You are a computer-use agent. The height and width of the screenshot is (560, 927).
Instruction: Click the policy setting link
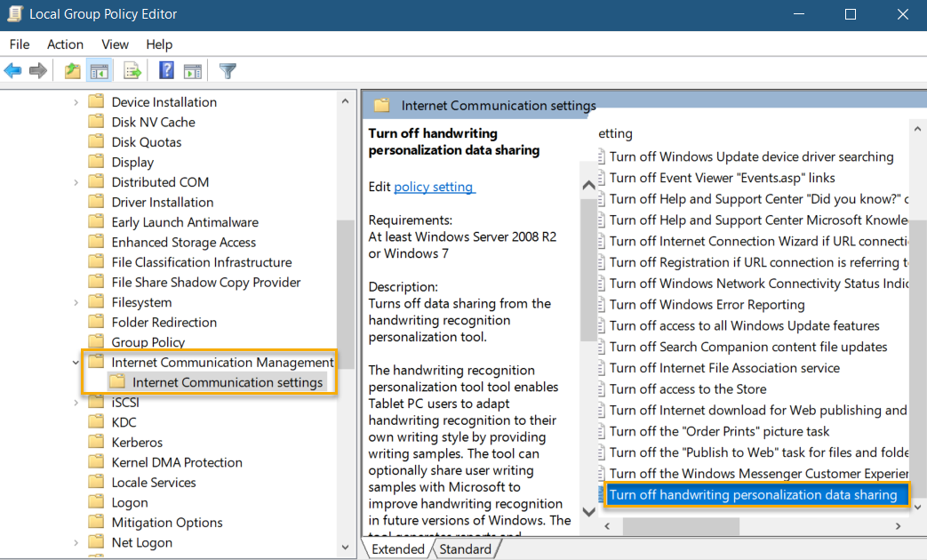(x=434, y=187)
